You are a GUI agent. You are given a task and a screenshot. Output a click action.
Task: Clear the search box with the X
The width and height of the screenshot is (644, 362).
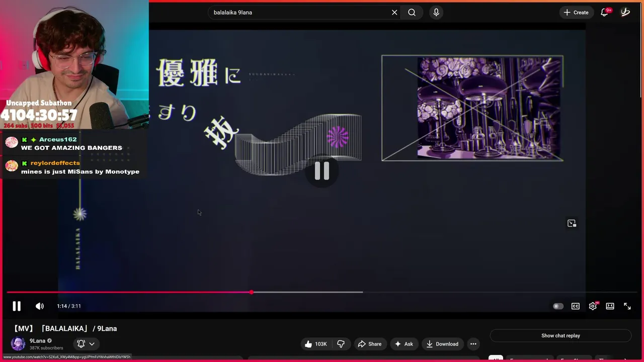[x=394, y=13]
